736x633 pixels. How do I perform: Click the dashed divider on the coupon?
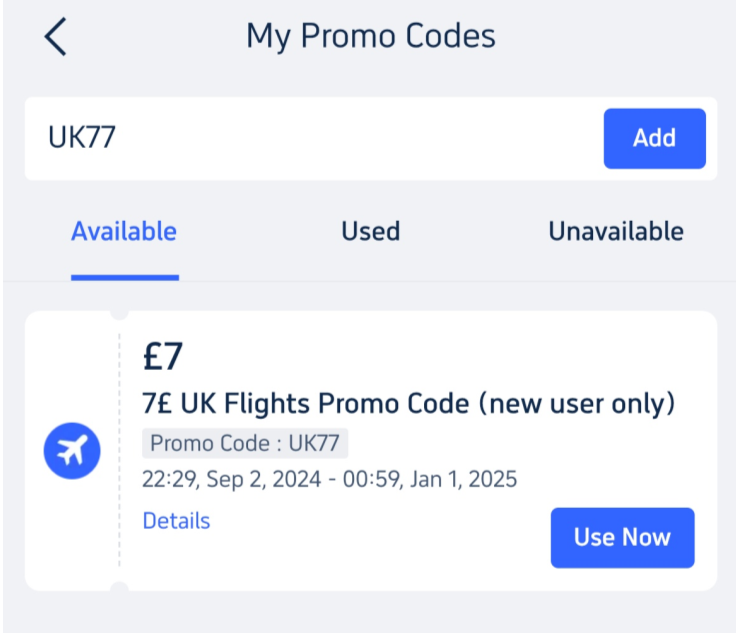click(119, 450)
